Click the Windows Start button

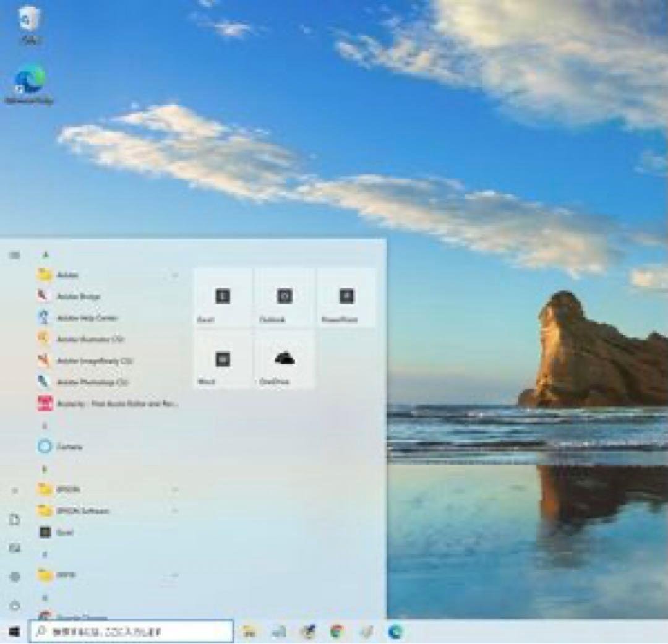click(x=14, y=632)
